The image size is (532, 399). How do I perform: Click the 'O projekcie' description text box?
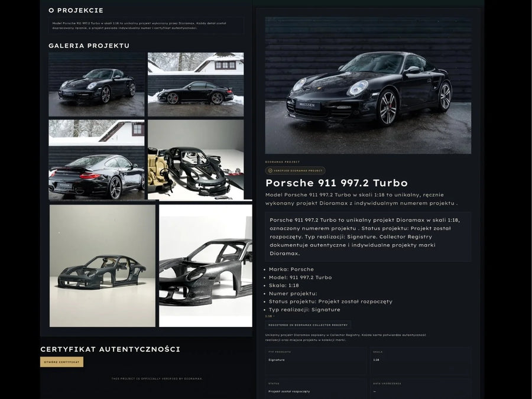(146, 26)
